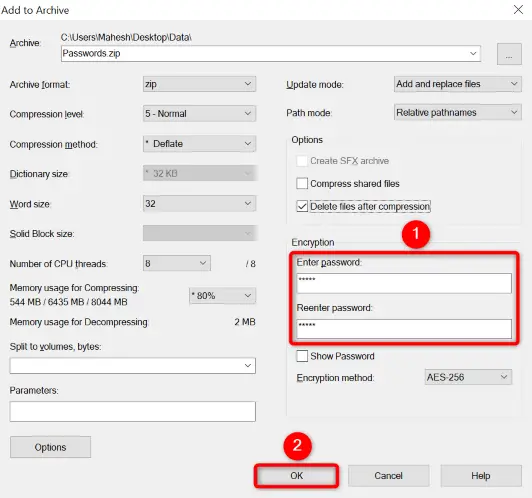This screenshot has width=532, height=498.
Task: Expand the Path mode dropdown
Action: click(458, 112)
